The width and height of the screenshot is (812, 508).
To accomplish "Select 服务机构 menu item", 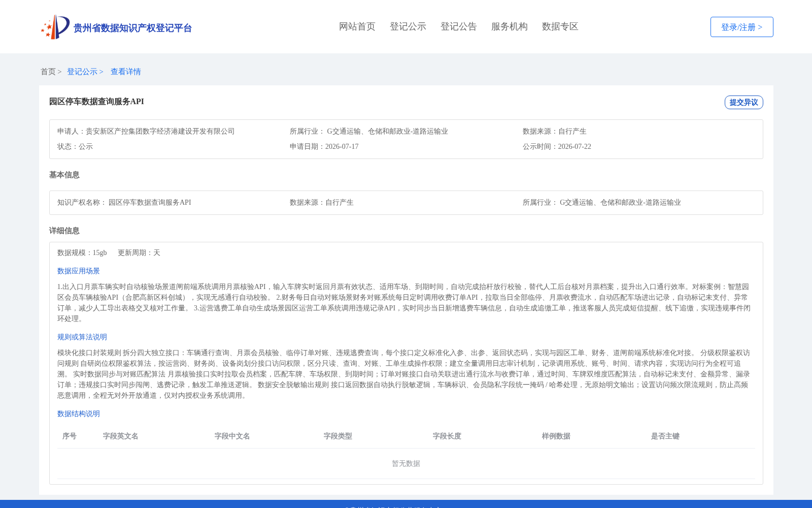I will [510, 26].
